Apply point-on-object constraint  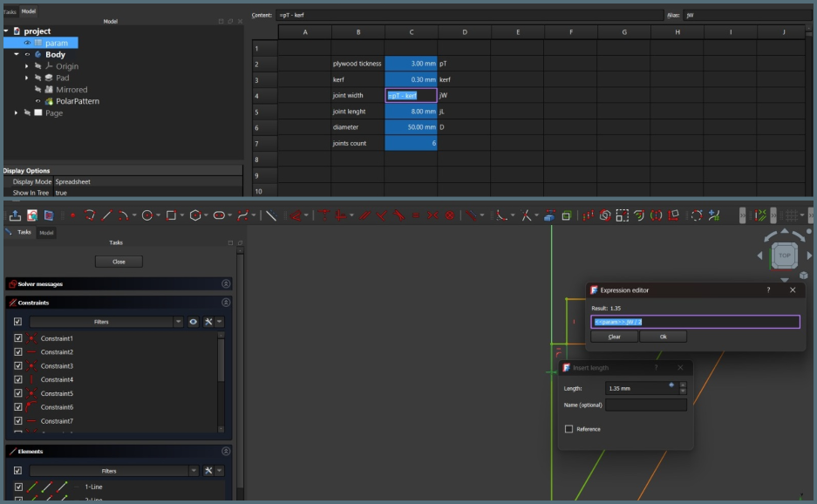click(324, 215)
